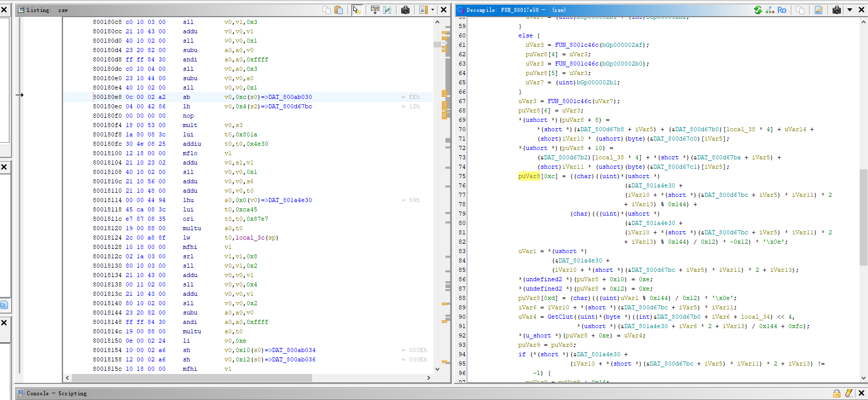Image resolution: width=868 pixels, height=400 pixels.
Task: Open the Listing field browser icon
Action: point(375,10)
